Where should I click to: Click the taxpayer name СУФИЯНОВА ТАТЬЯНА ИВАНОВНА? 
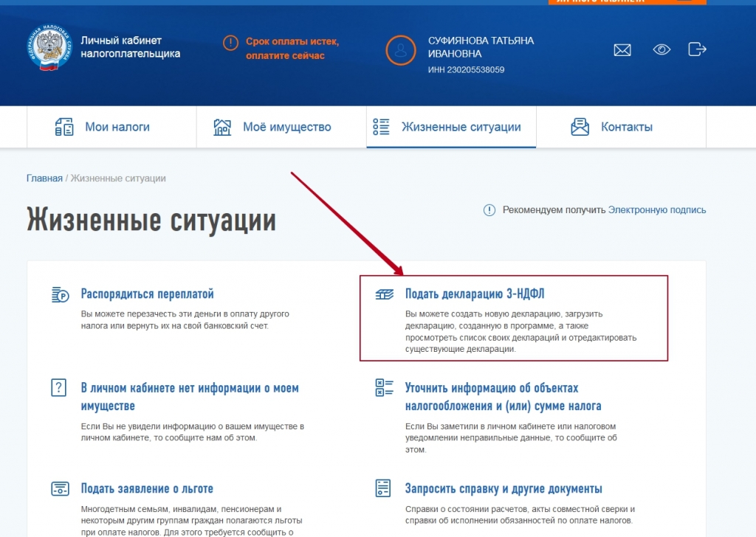481,47
